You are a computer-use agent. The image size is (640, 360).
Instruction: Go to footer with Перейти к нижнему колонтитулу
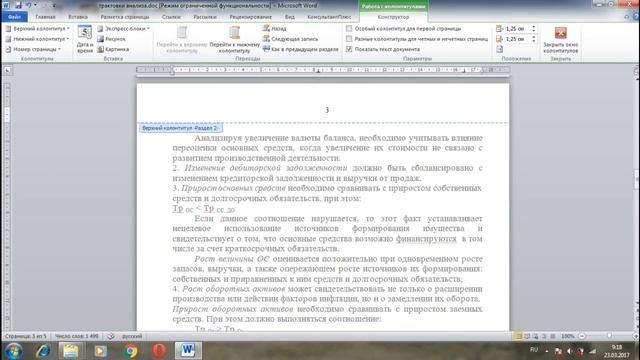(x=234, y=39)
